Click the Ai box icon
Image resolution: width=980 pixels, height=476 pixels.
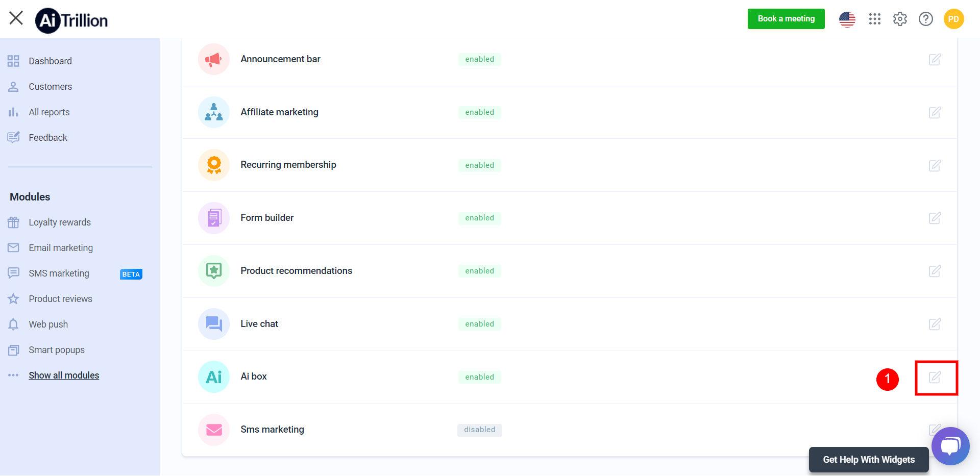click(214, 377)
